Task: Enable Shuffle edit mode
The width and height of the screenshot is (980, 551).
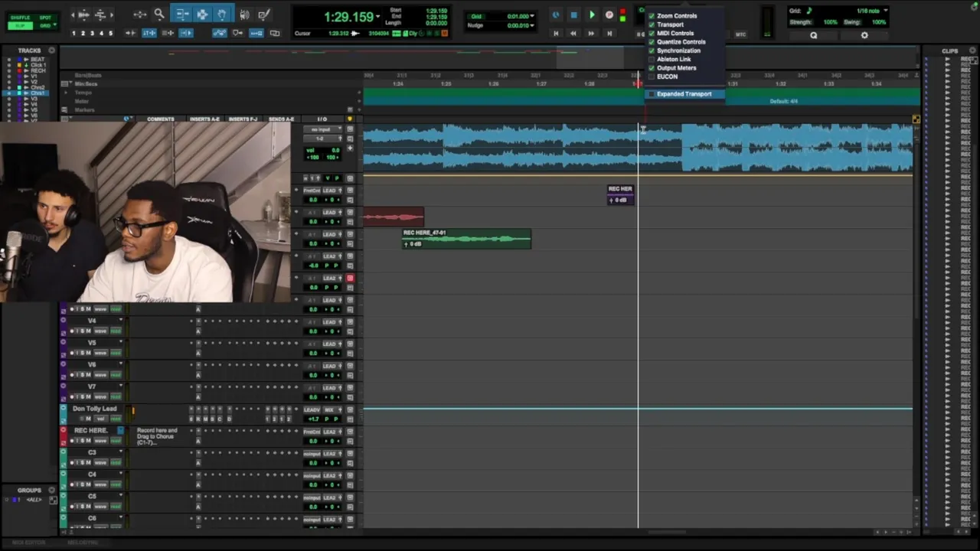Action: click(x=21, y=17)
